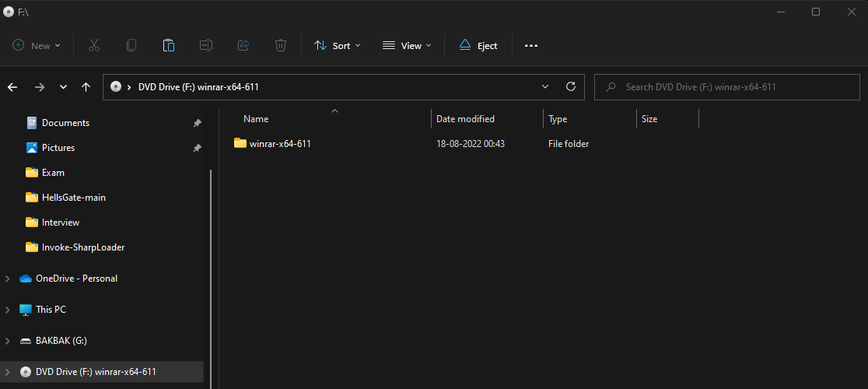Click the winrar-x64-611 folder icon in list
This screenshot has width=868, height=389.
click(240, 143)
